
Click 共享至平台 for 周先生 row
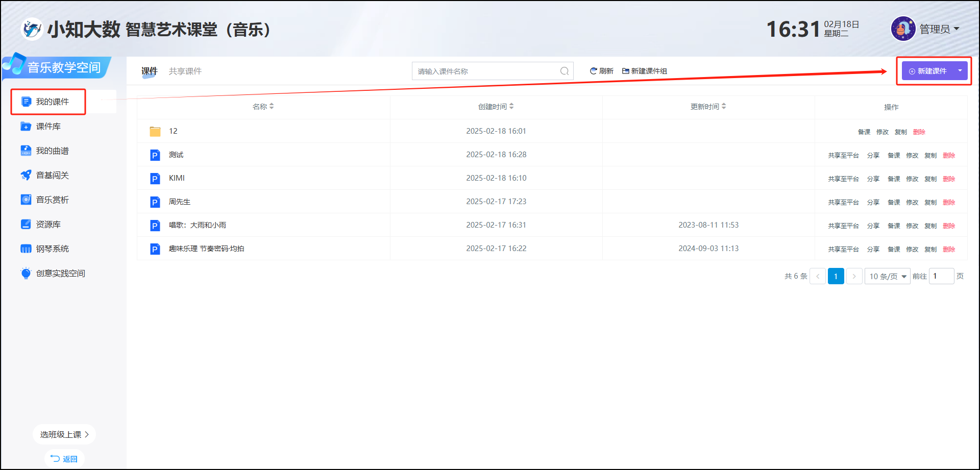click(843, 202)
